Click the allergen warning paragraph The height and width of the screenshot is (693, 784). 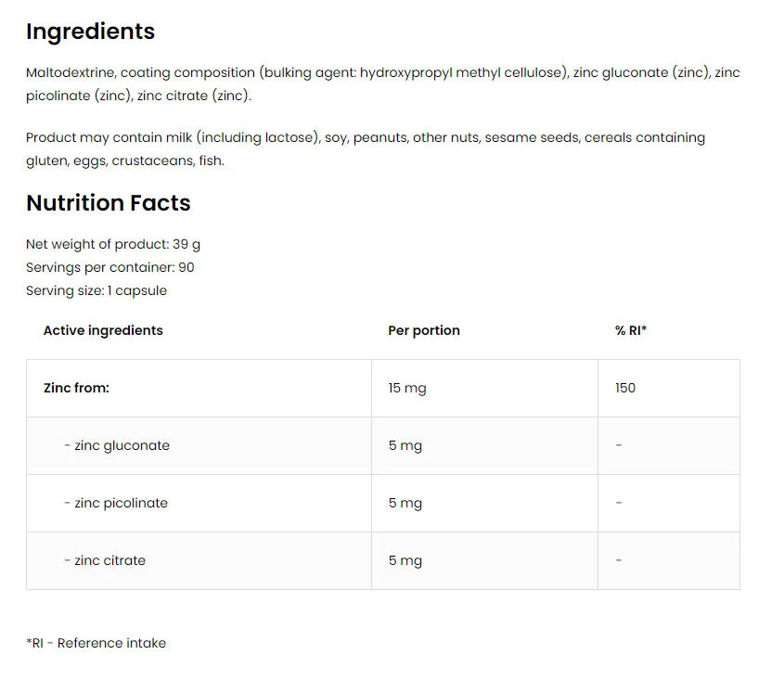click(x=365, y=148)
